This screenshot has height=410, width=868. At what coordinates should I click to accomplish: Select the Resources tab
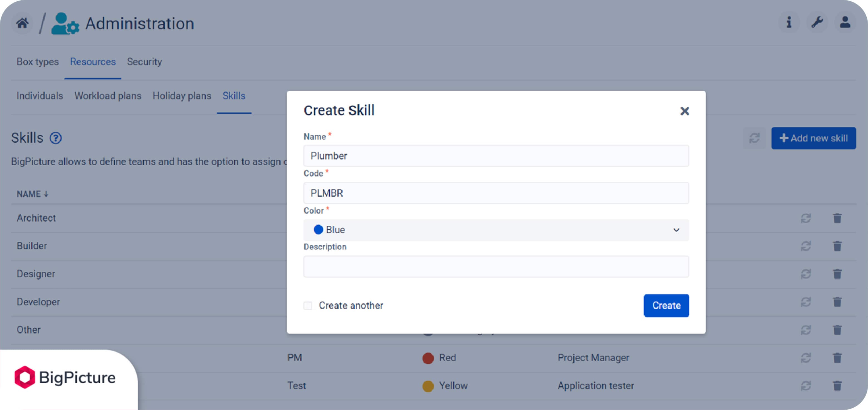(93, 62)
